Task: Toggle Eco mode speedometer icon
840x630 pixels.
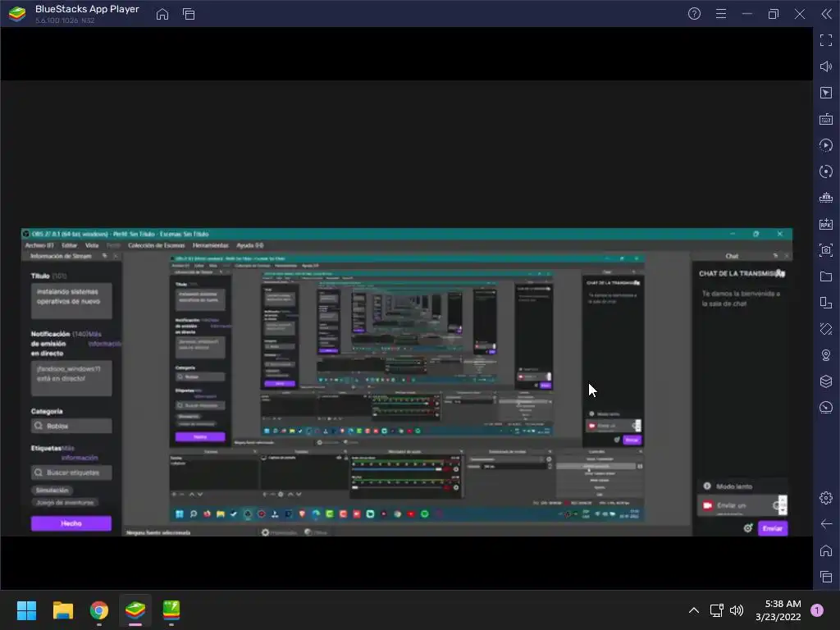Action: pos(826,408)
